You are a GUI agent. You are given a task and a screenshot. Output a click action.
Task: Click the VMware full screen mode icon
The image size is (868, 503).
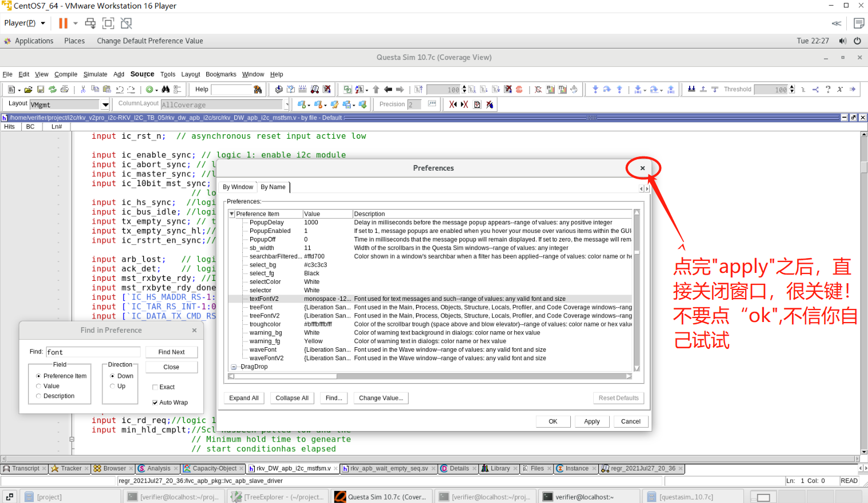108,23
